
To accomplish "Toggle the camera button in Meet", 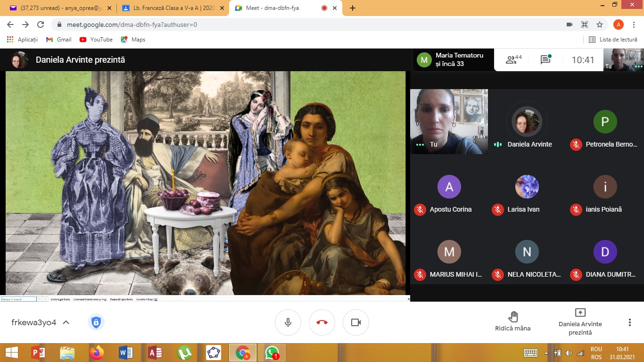I will [356, 322].
